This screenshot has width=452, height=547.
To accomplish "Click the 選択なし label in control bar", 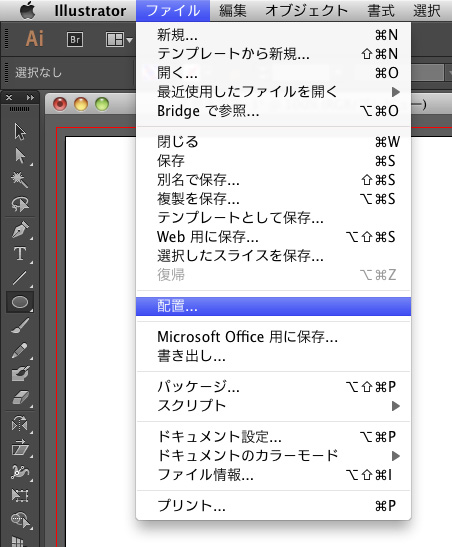I will (x=38, y=73).
